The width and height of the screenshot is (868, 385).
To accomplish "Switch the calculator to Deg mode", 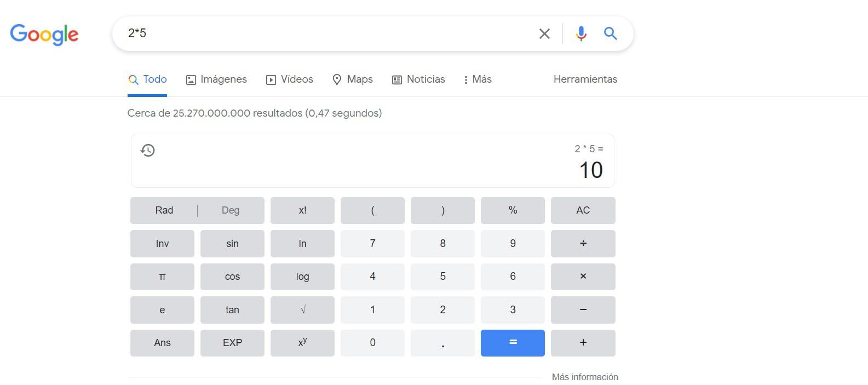I will pyautogui.click(x=231, y=210).
